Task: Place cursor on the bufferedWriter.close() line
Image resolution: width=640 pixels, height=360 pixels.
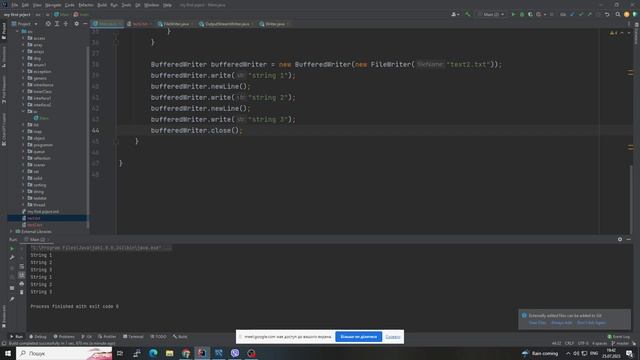Action: coord(196,131)
